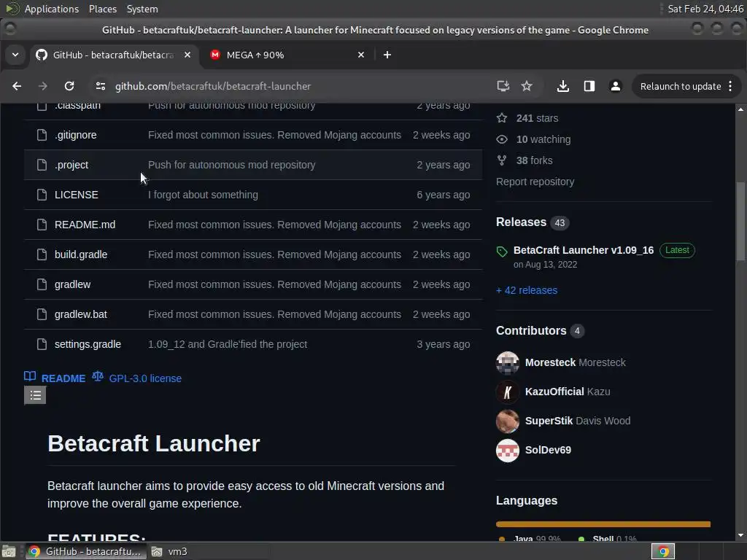Click the star icon beside 241 stars
Screen dimensions: 747x560
pyautogui.click(x=502, y=118)
